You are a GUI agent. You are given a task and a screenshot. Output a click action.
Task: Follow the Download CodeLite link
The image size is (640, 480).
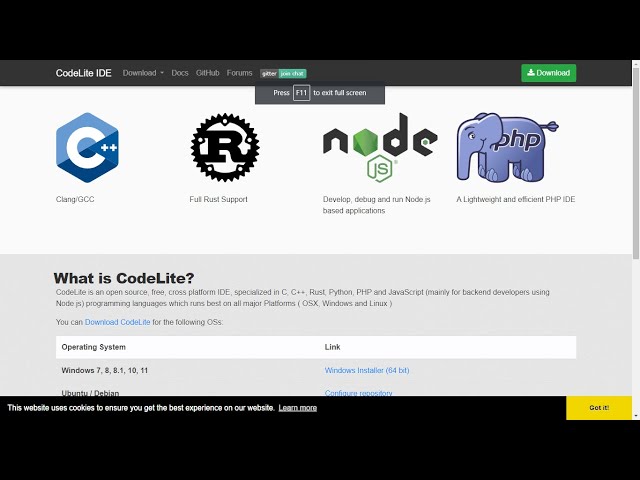tap(118, 322)
